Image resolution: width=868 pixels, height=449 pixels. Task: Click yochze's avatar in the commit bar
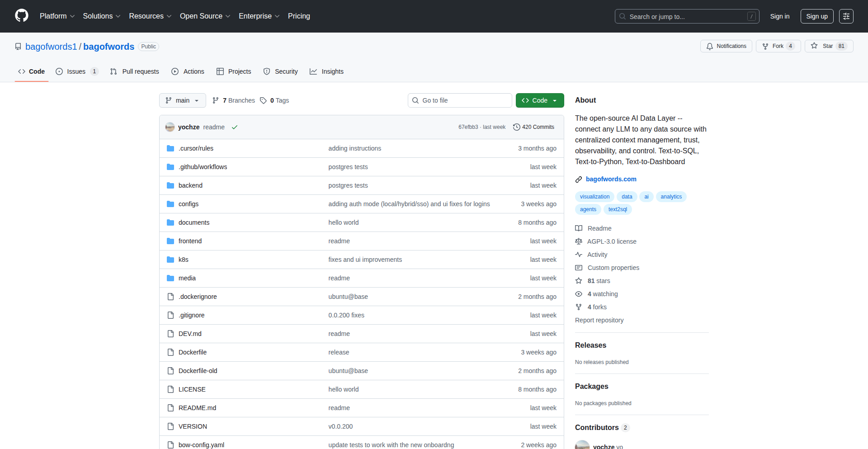[170, 127]
